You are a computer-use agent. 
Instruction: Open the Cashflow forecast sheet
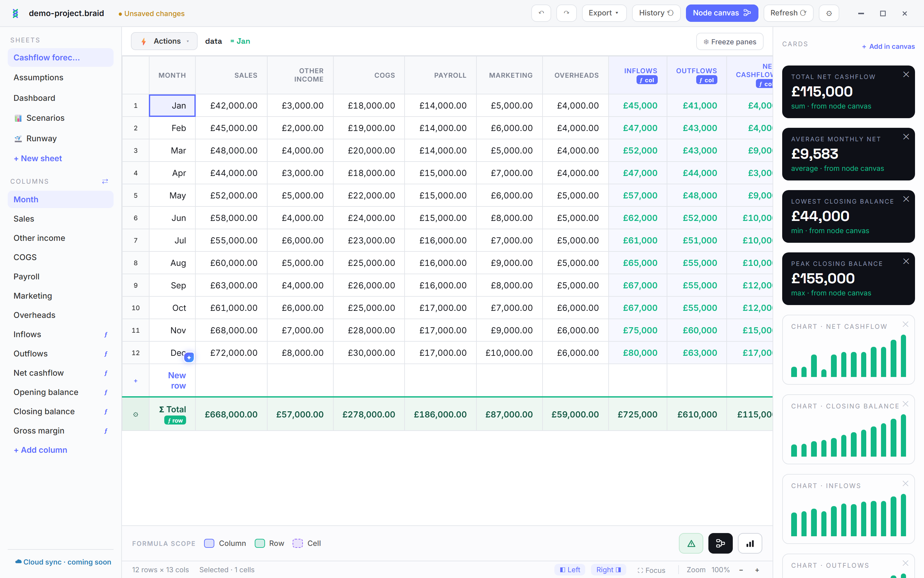click(x=60, y=57)
